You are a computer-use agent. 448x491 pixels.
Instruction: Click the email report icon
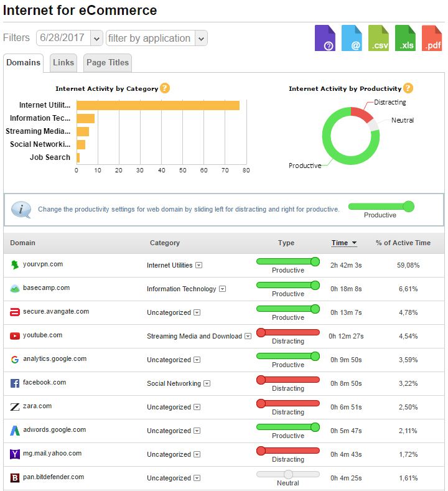click(352, 38)
